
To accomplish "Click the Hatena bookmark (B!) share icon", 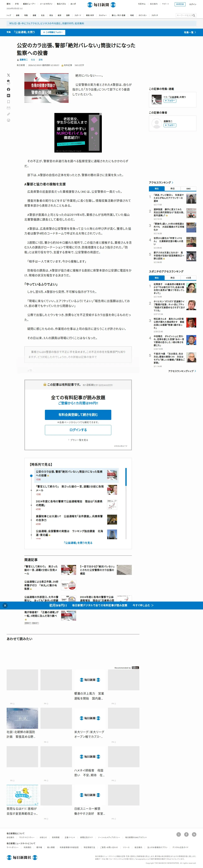I will (x=8, y=95).
